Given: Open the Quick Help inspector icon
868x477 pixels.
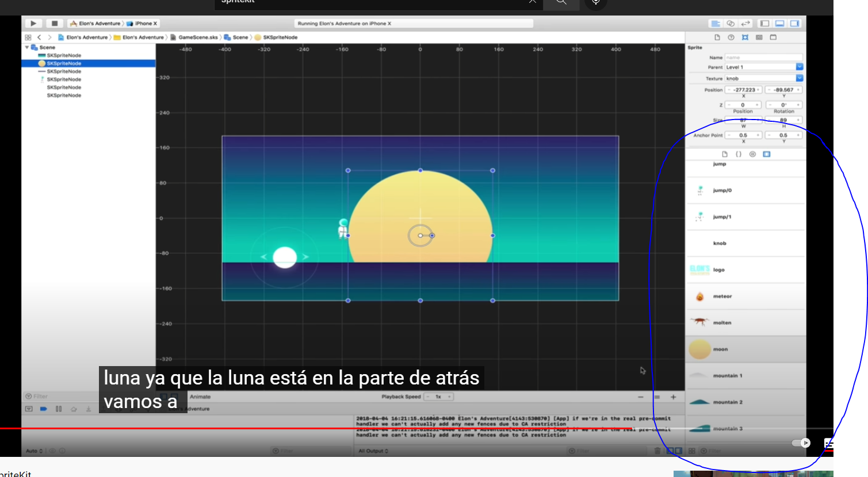Looking at the screenshot, I should [731, 37].
